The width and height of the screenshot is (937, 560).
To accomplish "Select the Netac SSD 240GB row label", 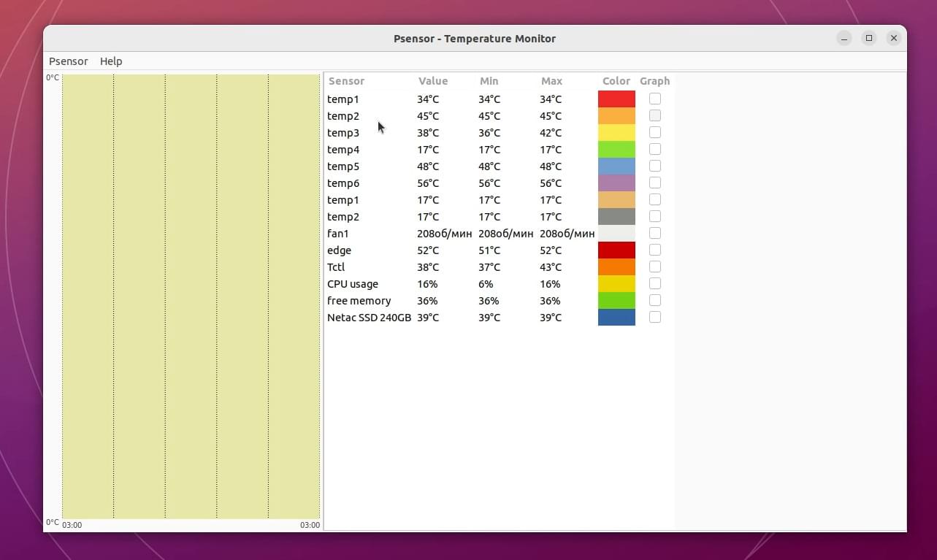I will (369, 318).
